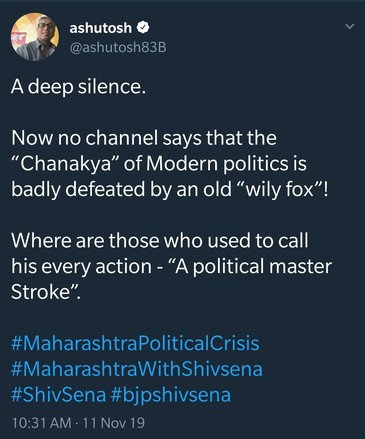Screen dimensions: 365x439
Task: Click the display name ashutosh
Action: 101,28
